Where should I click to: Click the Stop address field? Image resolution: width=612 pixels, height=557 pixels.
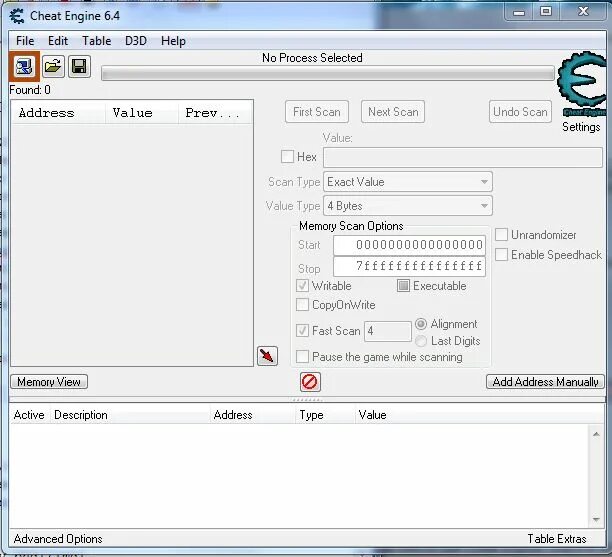pyautogui.click(x=409, y=267)
